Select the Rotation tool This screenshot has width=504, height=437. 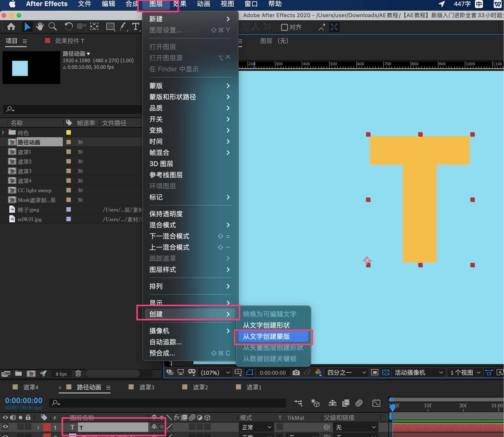point(68,26)
